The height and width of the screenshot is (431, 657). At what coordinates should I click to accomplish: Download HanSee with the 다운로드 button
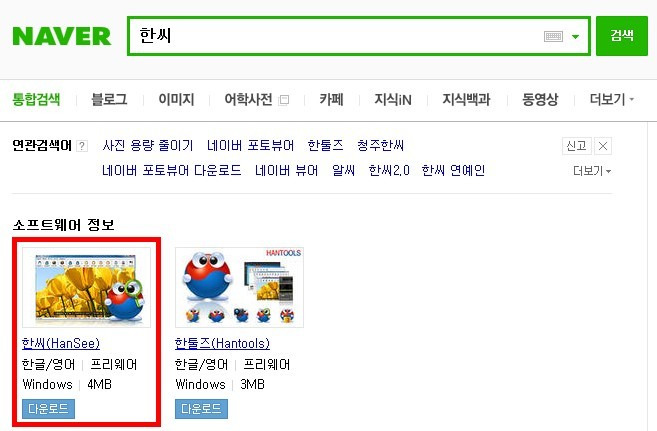tap(48, 408)
